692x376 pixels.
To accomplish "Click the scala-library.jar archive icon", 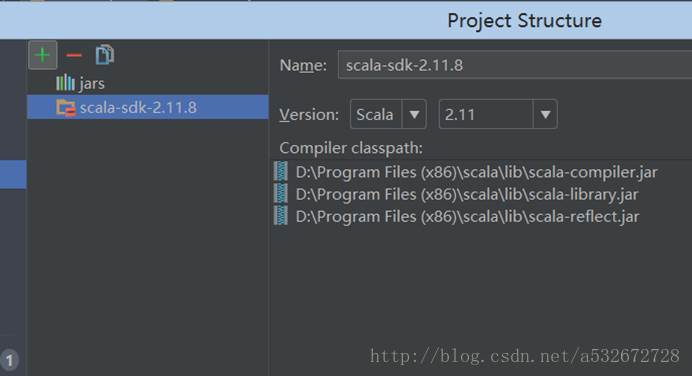I will (281, 193).
